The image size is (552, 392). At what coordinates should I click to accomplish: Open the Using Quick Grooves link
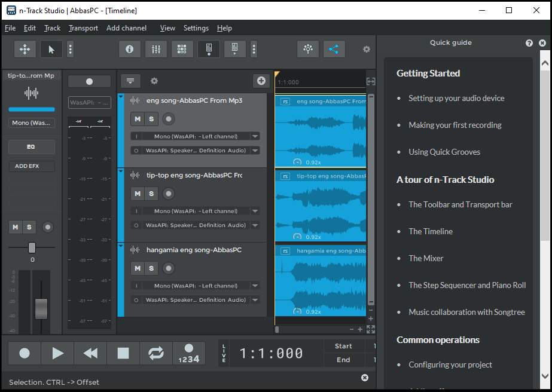(444, 152)
